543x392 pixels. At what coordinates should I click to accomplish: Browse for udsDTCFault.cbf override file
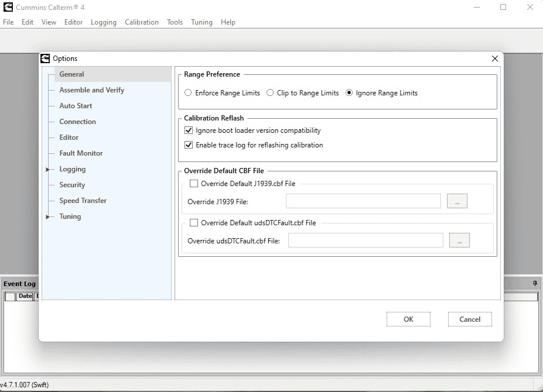[459, 240]
